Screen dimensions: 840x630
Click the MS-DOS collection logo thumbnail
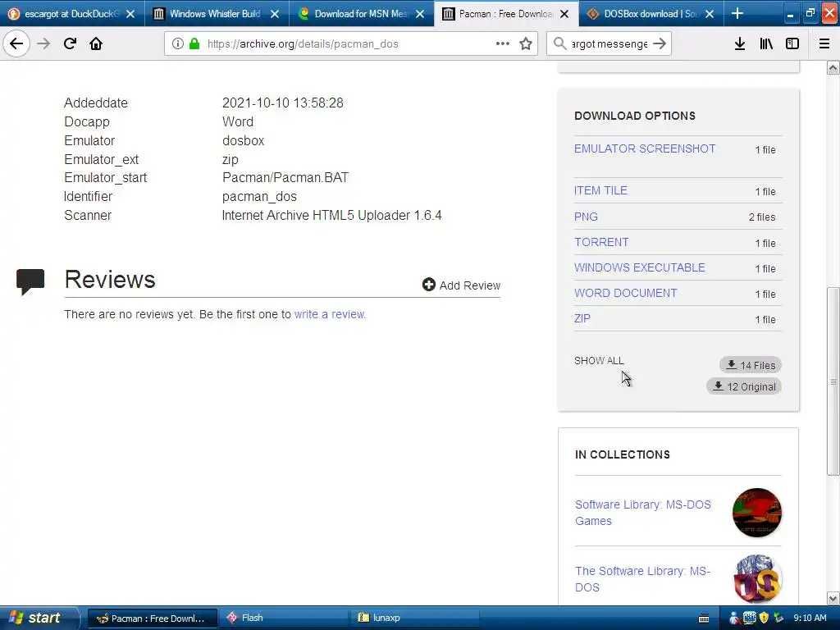point(757,579)
